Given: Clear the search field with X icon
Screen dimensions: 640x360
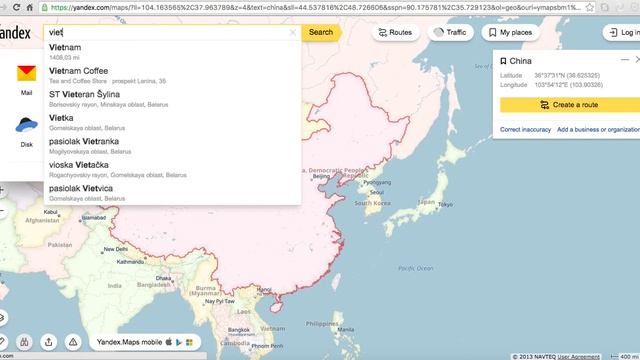Looking at the screenshot, I should coord(293,32).
